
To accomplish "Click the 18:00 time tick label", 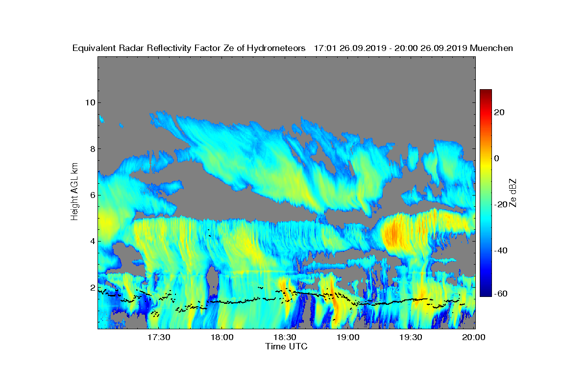I will pos(221,338).
